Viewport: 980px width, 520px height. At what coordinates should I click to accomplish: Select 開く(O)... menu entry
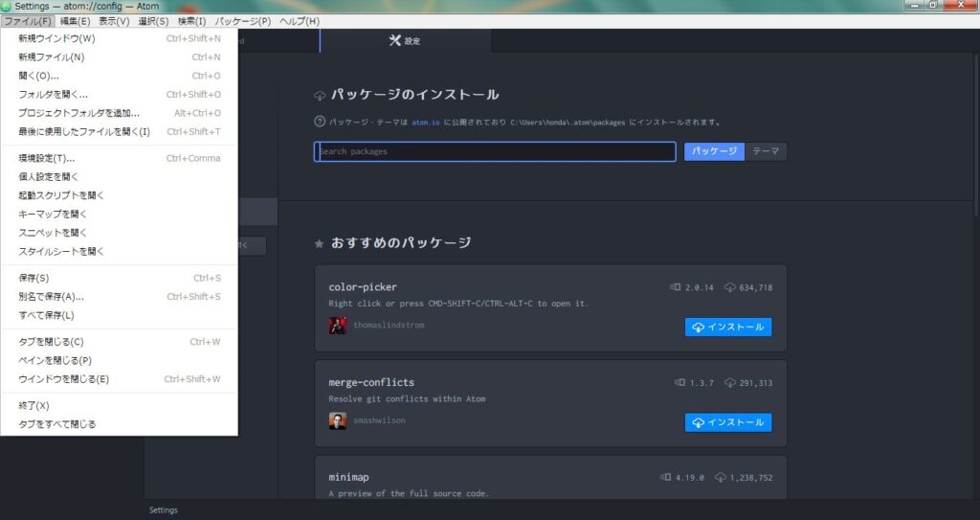tap(120, 76)
